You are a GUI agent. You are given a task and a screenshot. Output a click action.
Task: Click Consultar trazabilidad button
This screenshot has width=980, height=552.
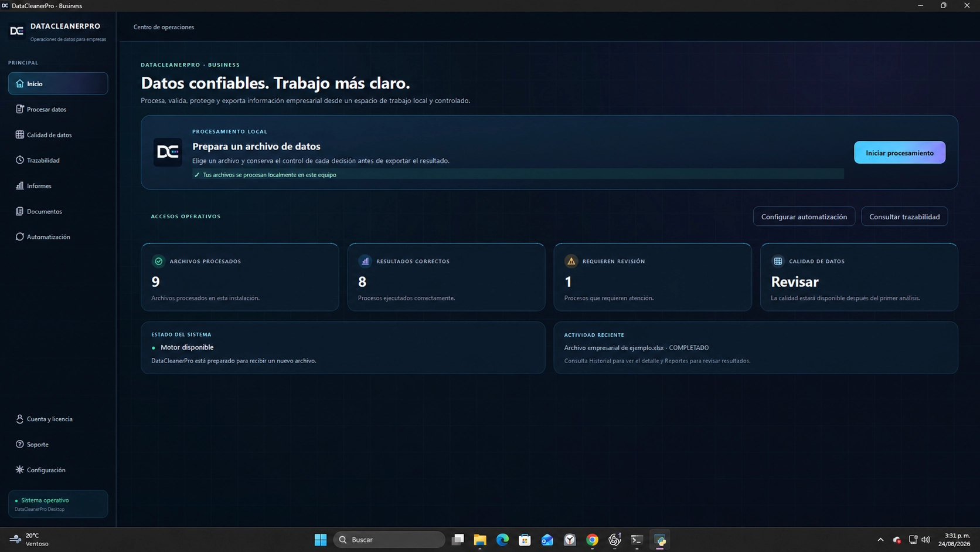[x=904, y=216]
